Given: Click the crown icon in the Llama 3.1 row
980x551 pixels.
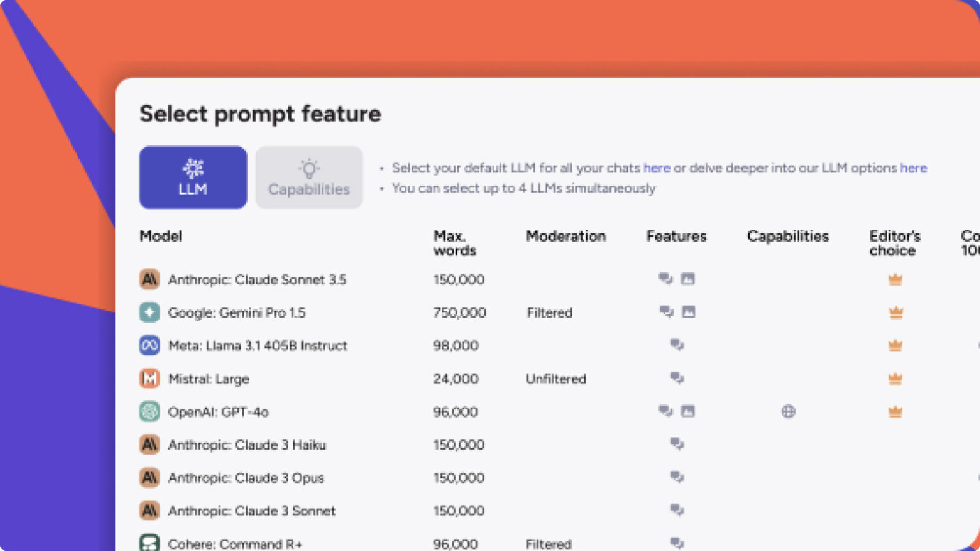Looking at the screenshot, I should coord(895,346).
